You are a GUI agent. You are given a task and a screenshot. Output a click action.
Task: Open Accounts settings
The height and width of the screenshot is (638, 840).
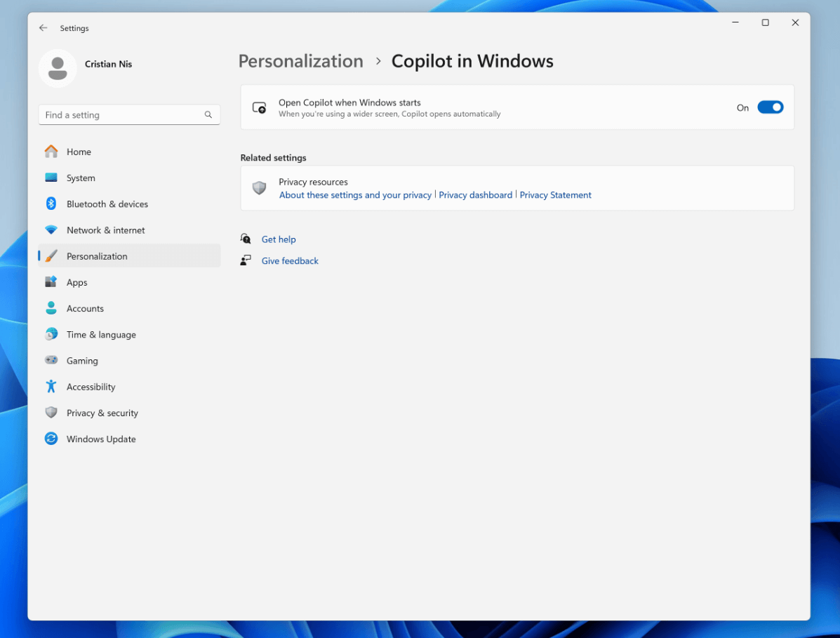tap(129, 308)
